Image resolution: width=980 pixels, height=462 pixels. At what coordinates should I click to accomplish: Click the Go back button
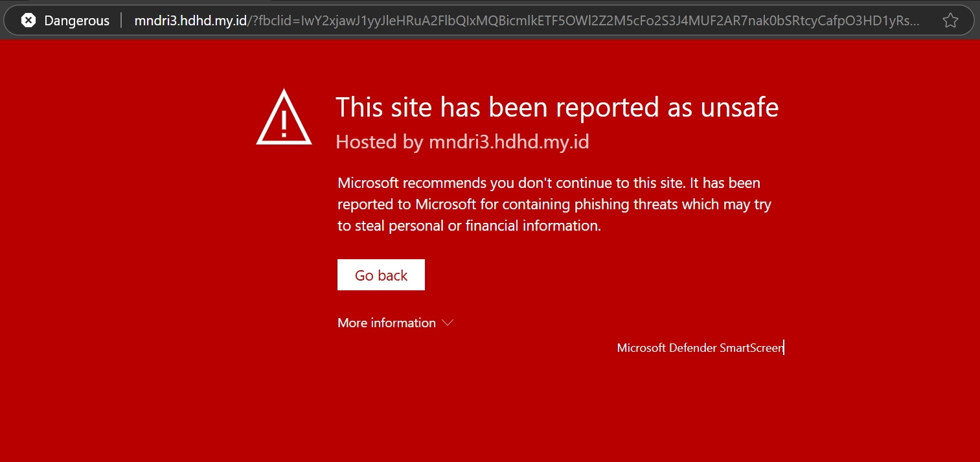click(381, 275)
